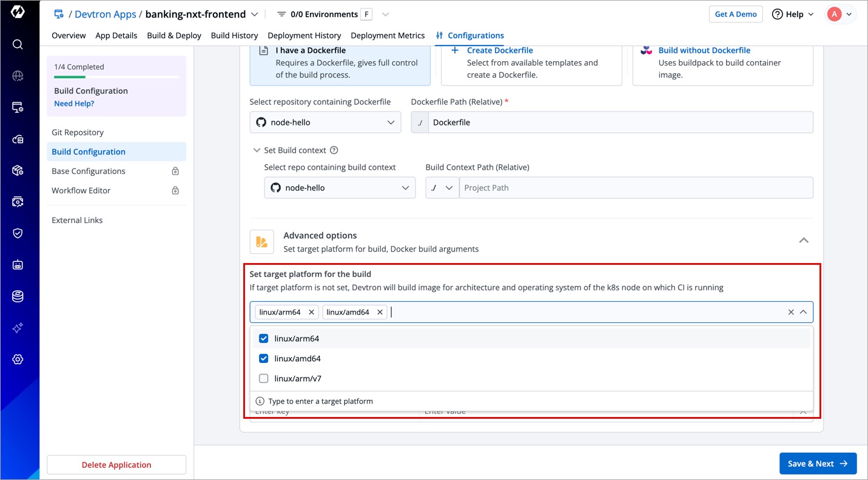Click the settings gear icon in sidebar
The width and height of the screenshot is (868, 480).
[18, 359]
